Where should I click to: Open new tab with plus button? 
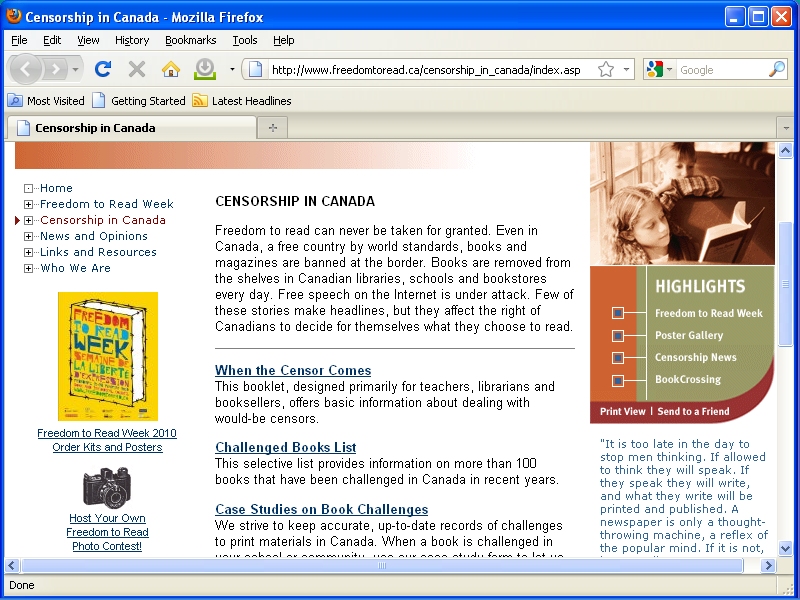tap(272, 128)
